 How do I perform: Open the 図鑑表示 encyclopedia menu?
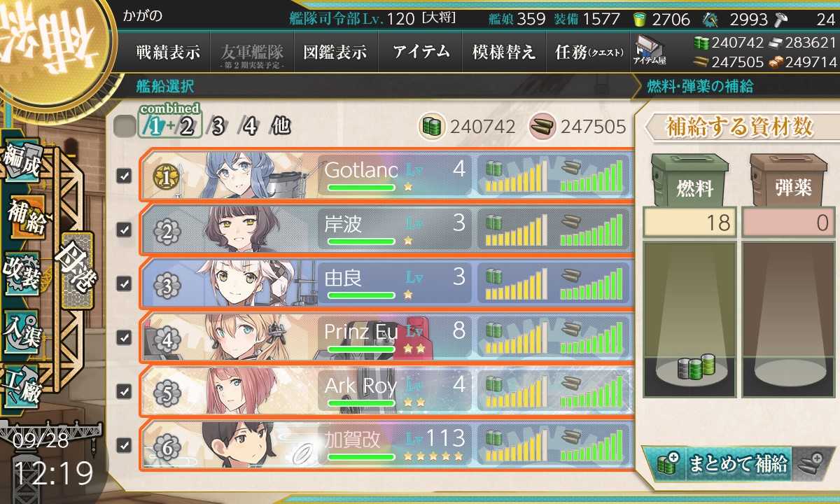pos(335,52)
